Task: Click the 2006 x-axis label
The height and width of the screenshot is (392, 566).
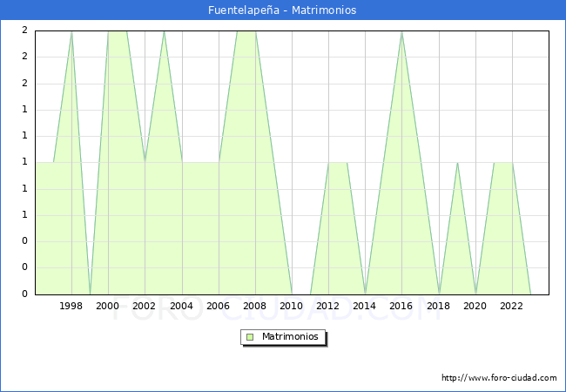Action: 218,306
